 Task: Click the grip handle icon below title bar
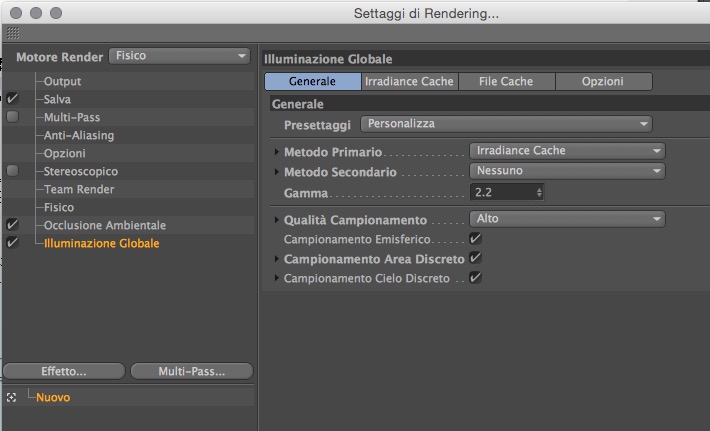click(13, 33)
